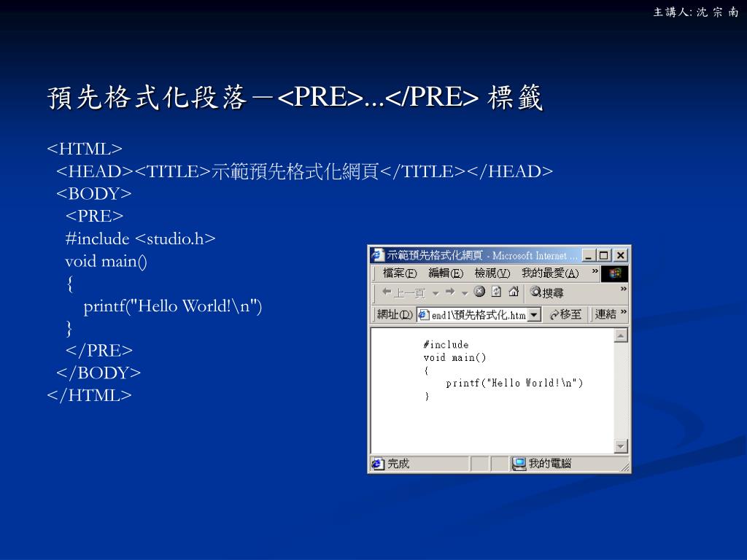This screenshot has height=560, width=747.
Task: Maximize the Internet Explorer window
Action: (x=604, y=256)
